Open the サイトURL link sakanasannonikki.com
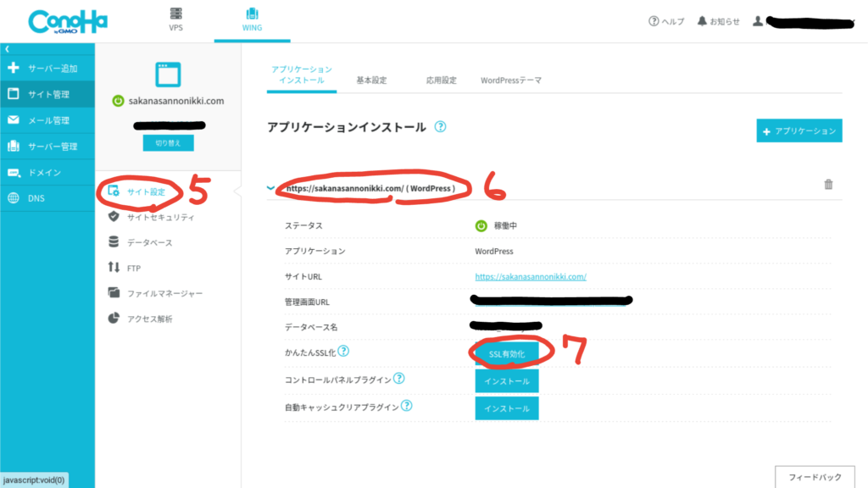 531,277
